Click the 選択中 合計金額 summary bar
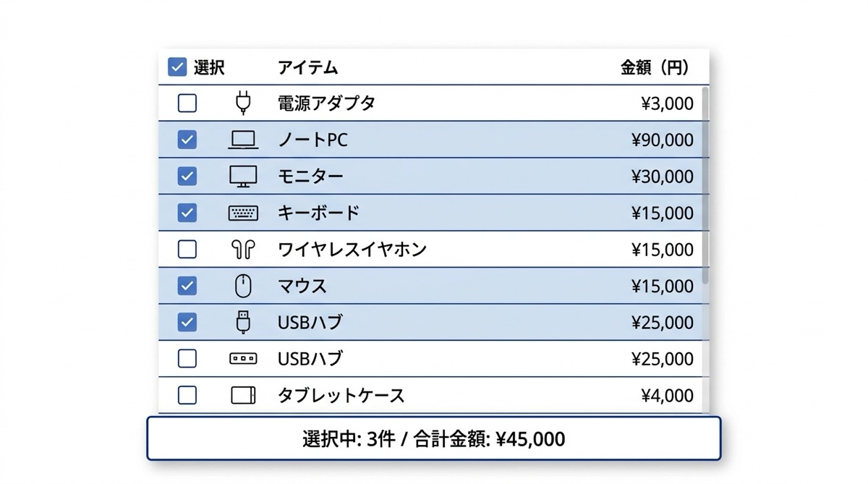868x484 pixels. click(x=434, y=438)
